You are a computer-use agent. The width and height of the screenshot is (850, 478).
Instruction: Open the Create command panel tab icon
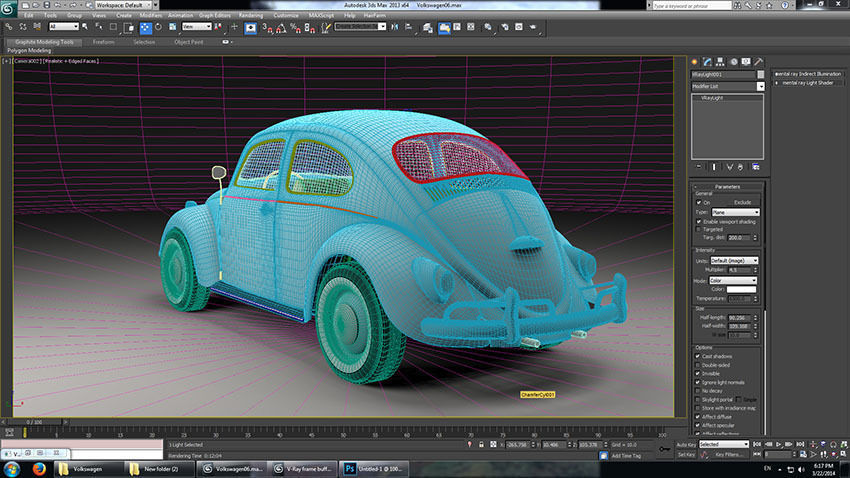694,62
